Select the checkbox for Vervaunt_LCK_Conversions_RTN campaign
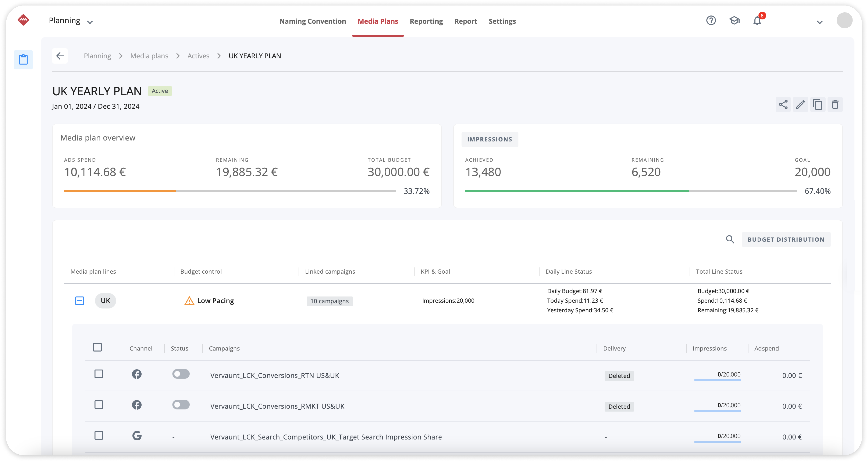Viewport: 868px width, 462px height. [x=99, y=374]
